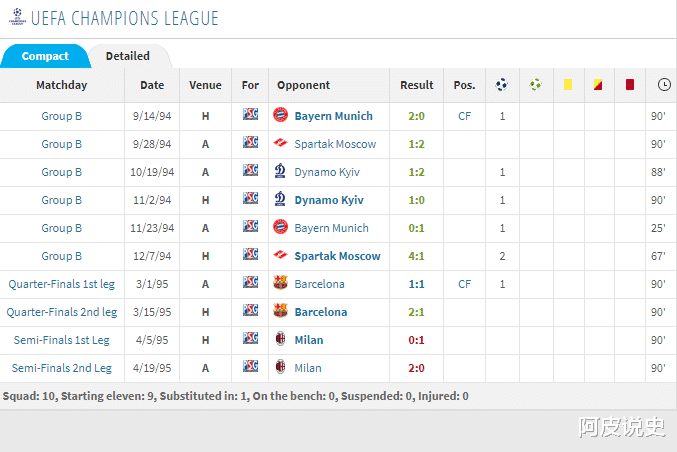
Task: Click the Barcelona crest in 3/1/95 row
Action: 280,284
